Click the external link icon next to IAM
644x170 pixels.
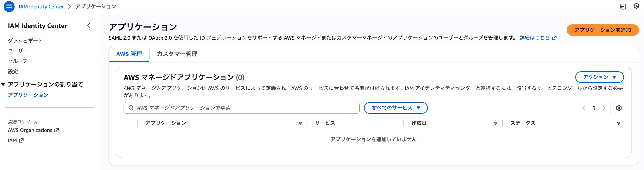tap(21, 140)
